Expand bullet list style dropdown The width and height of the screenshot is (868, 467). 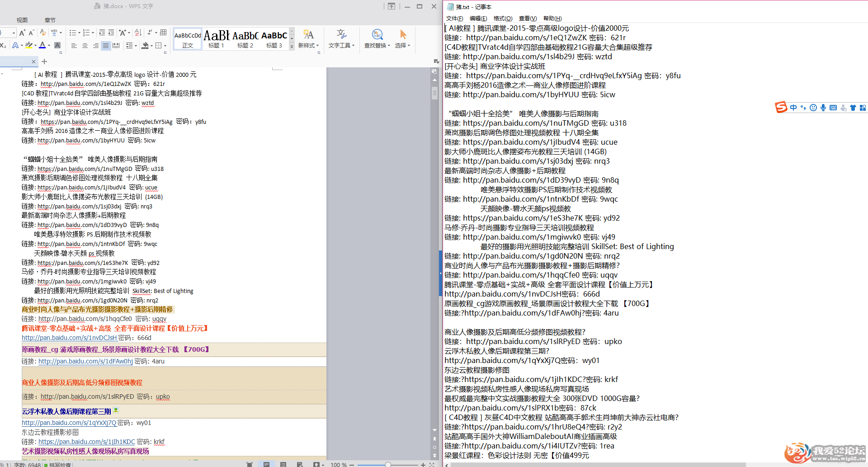point(80,33)
